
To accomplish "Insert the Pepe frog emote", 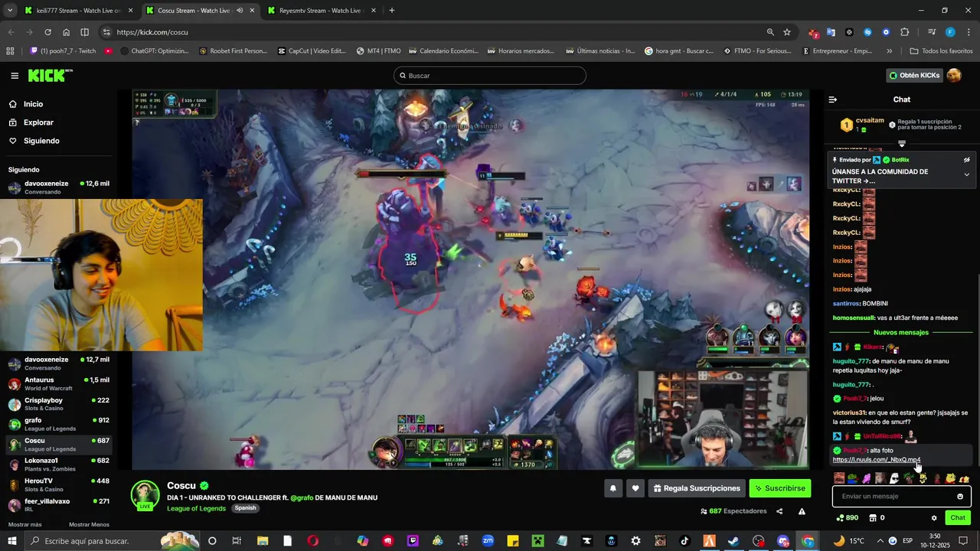I will pos(852,478).
